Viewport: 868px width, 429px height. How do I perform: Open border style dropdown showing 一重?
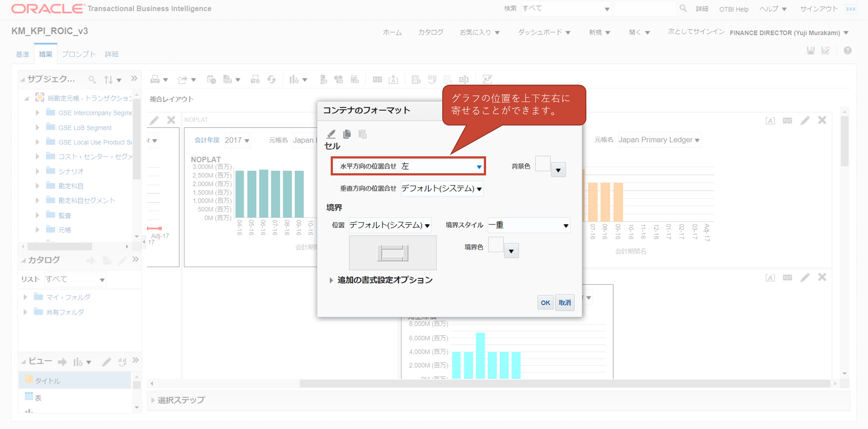pyautogui.click(x=529, y=225)
